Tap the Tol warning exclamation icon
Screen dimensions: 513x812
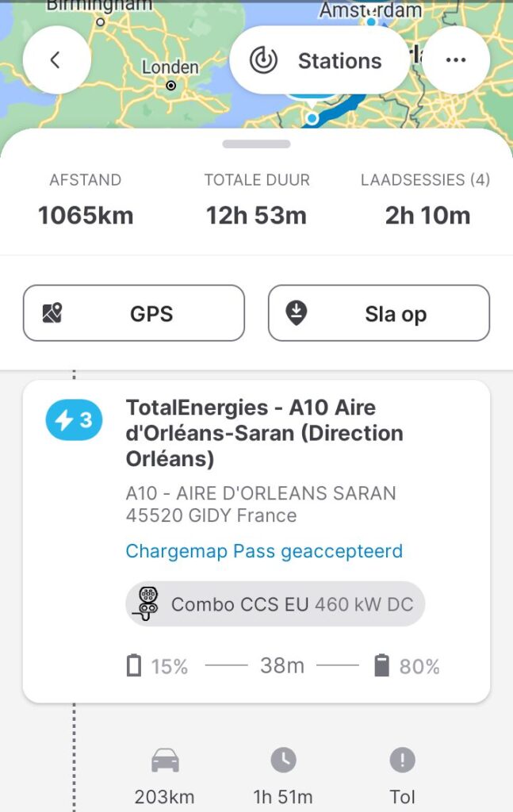coord(402,761)
